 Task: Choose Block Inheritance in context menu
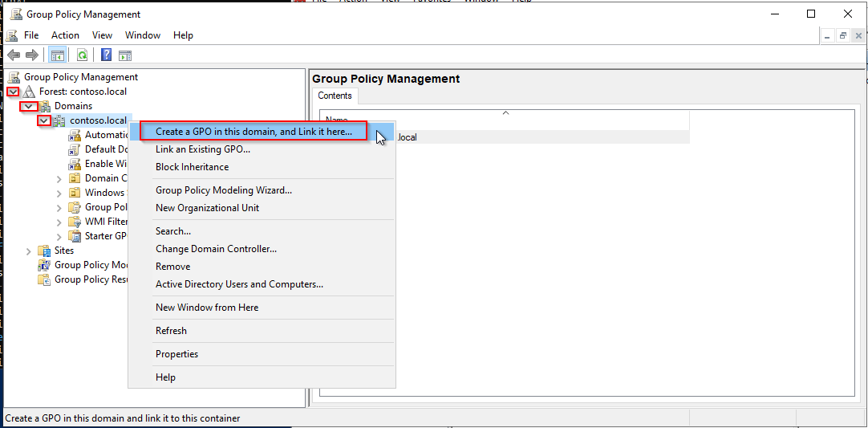pyautogui.click(x=193, y=167)
